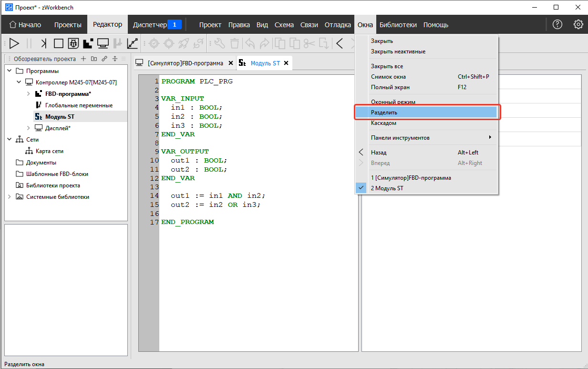Screen dimensions: 588x369
Task: Expand the FBD-программа tree node
Action: point(28,94)
